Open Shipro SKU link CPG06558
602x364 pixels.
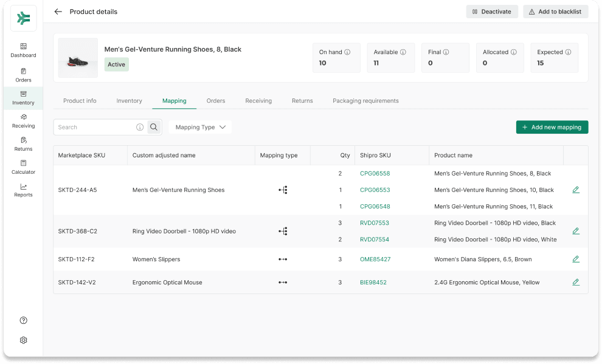(375, 174)
